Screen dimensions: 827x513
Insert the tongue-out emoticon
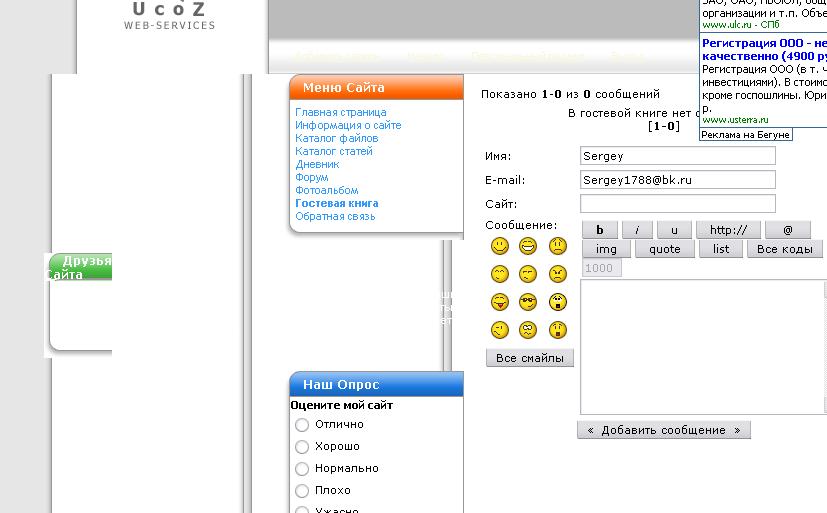coord(500,302)
